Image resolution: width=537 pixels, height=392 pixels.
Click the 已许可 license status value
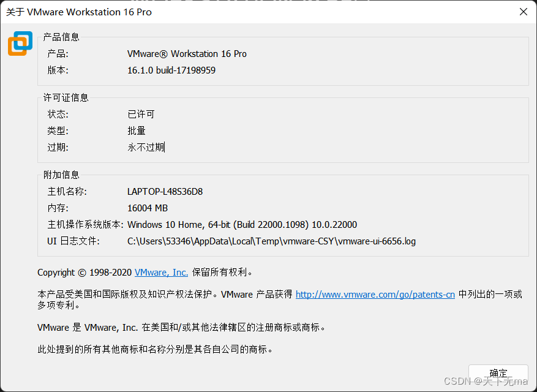(140, 115)
